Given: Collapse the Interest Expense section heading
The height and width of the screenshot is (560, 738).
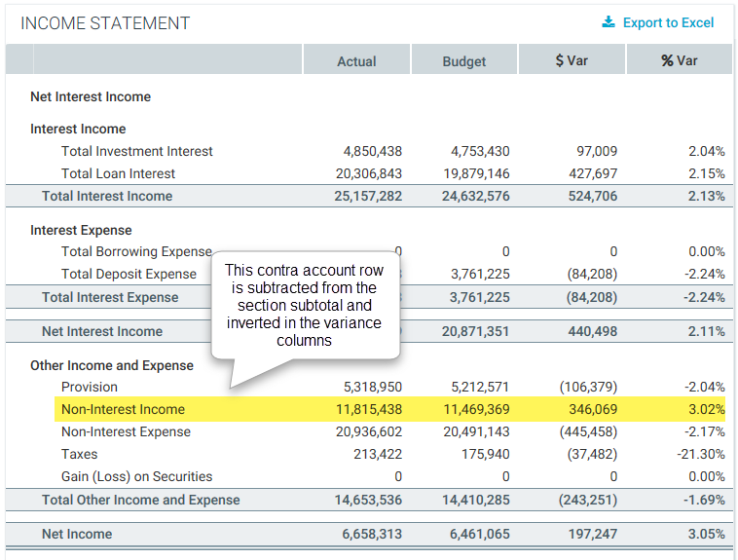Looking at the screenshot, I should click(81, 230).
